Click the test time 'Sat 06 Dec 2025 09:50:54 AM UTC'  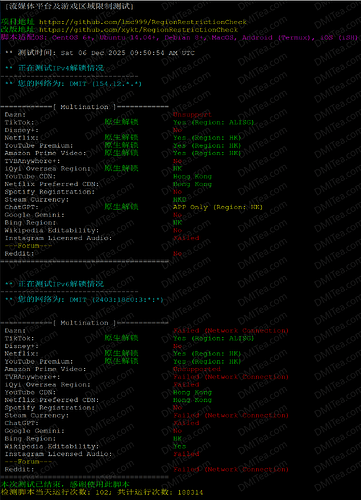128,53
